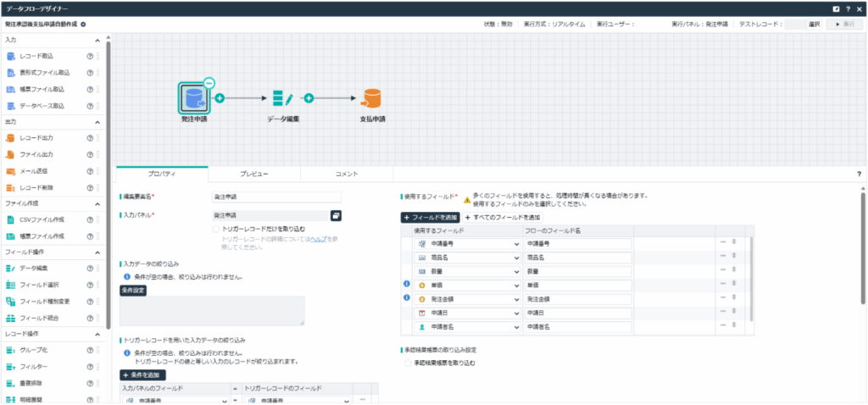Click the settings gear beside the flow name
The width and height of the screenshot is (868, 405).
coord(83,25)
